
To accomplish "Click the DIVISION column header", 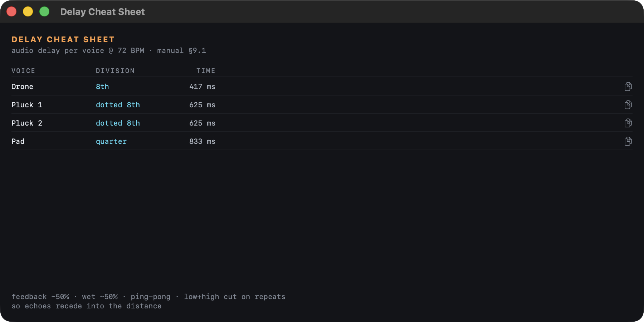I will [115, 71].
